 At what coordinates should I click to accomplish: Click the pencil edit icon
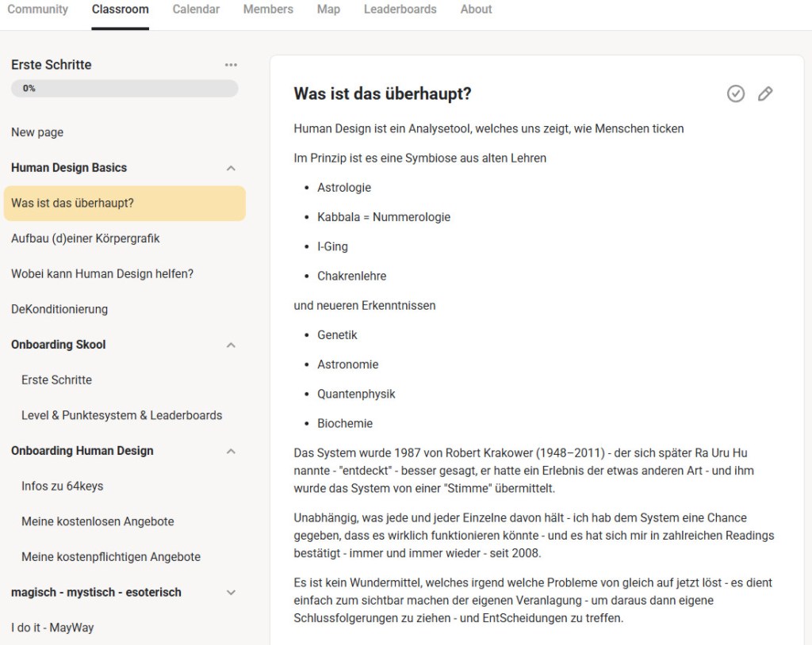[x=765, y=94]
